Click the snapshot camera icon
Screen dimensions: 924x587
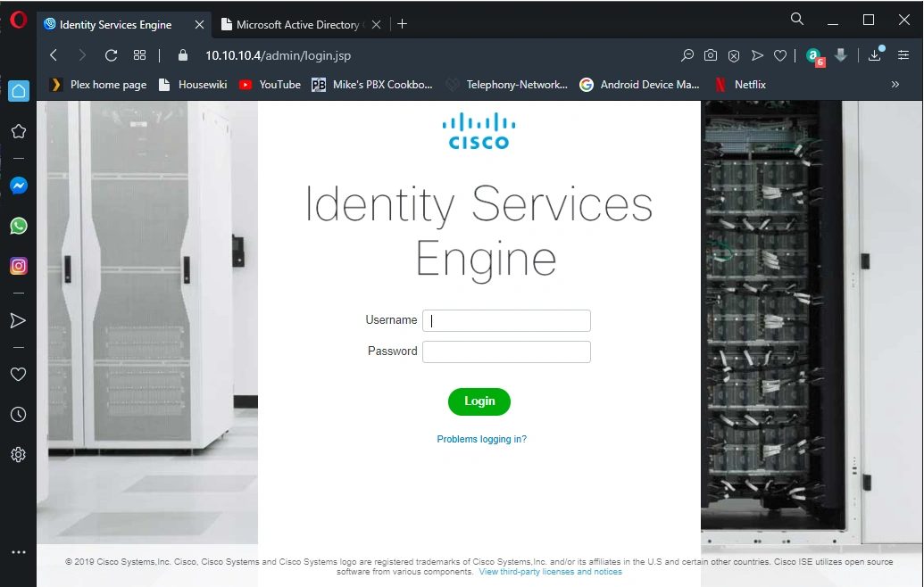tap(711, 55)
